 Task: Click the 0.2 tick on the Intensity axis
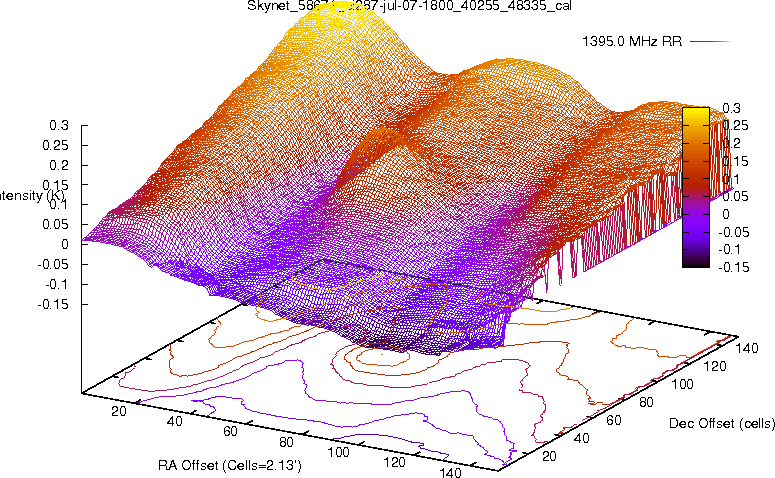pos(59,165)
